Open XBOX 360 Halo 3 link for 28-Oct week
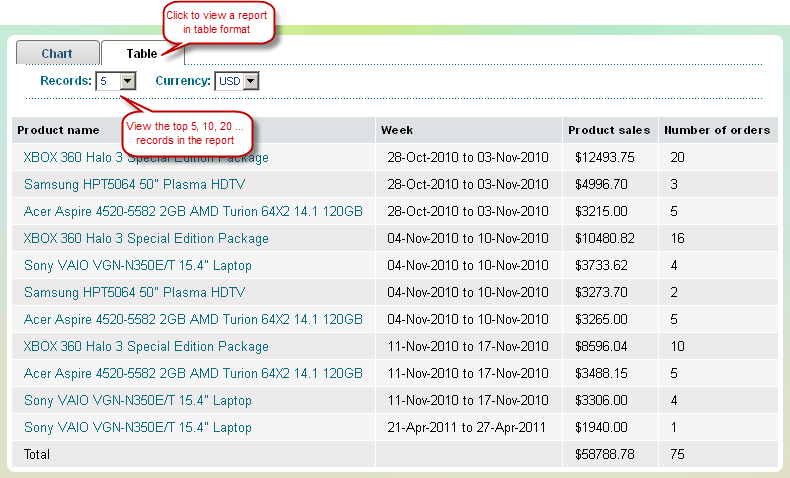The width and height of the screenshot is (790, 478). 146,158
